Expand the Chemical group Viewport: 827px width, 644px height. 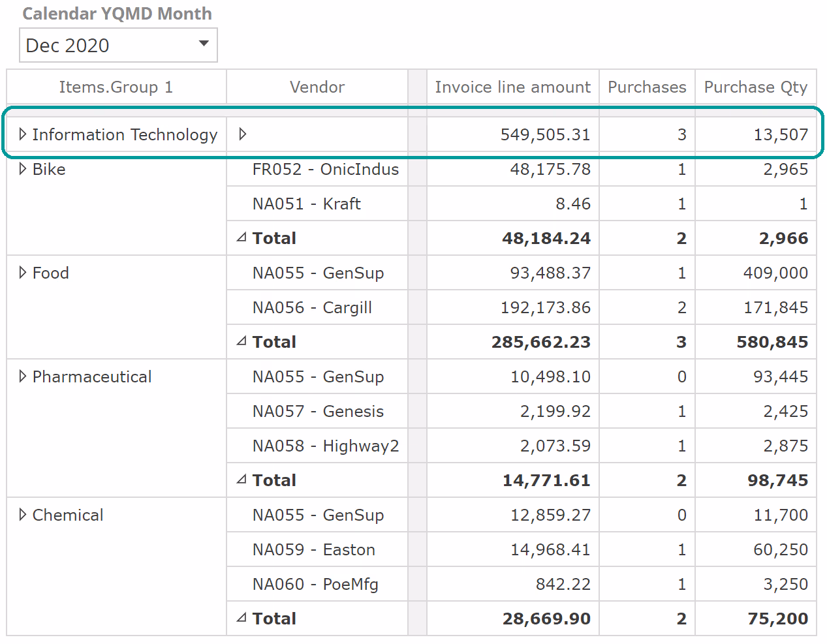(x=23, y=515)
